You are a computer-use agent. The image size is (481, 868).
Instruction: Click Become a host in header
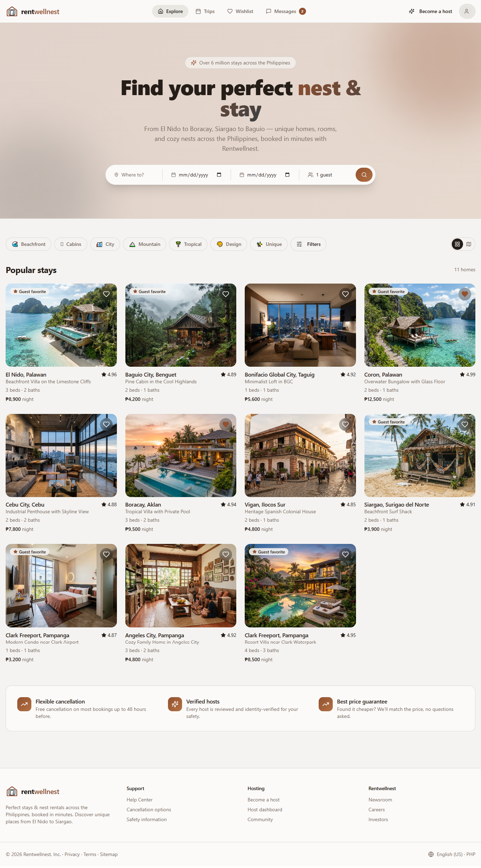point(430,11)
